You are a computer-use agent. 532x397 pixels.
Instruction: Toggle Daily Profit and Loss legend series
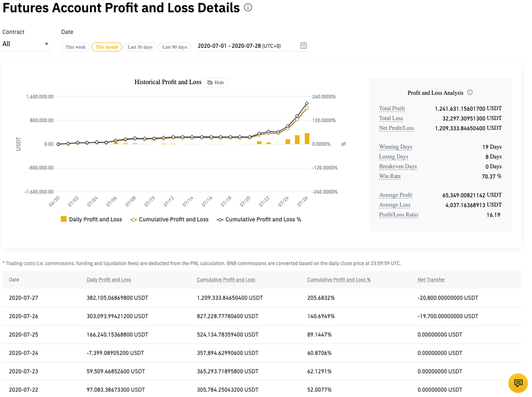[x=91, y=219]
